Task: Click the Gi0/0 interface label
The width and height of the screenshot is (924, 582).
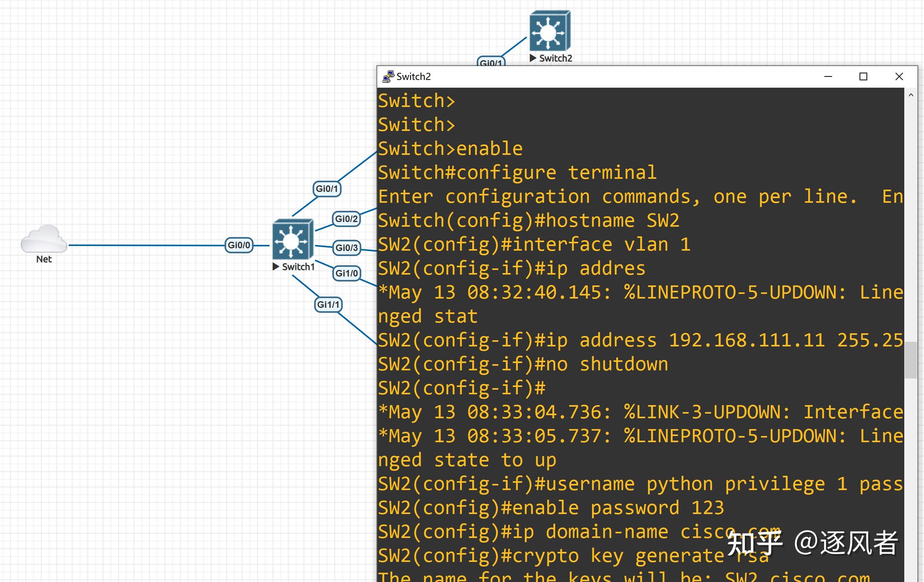Action: [239, 245]
